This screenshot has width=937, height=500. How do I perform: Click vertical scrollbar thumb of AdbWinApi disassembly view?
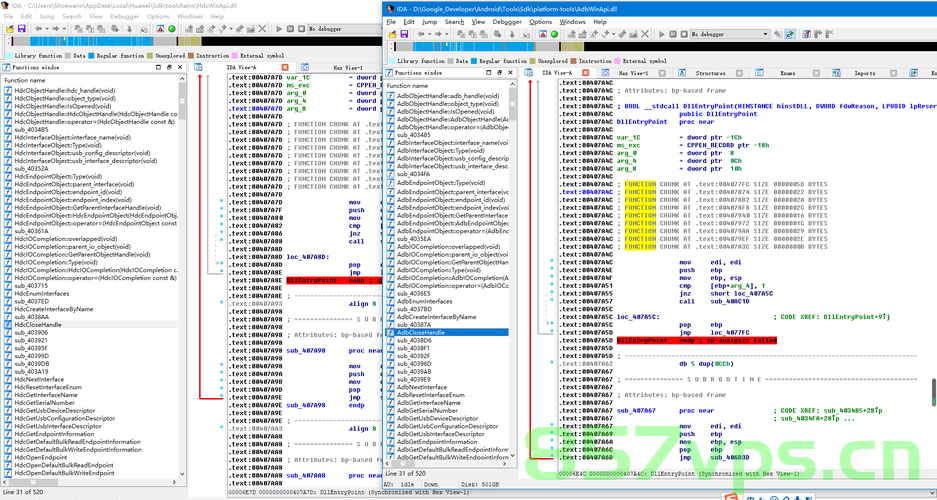click(933, 392)
